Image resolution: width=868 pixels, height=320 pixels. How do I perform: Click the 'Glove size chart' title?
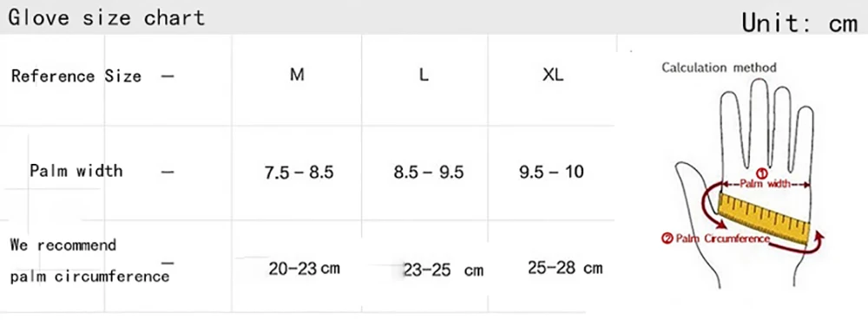tap(107, 17)
